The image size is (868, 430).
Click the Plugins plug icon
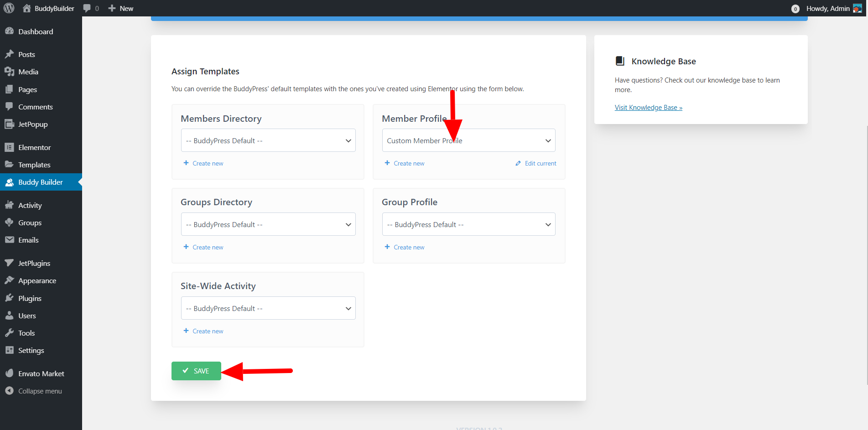(9, 298)
